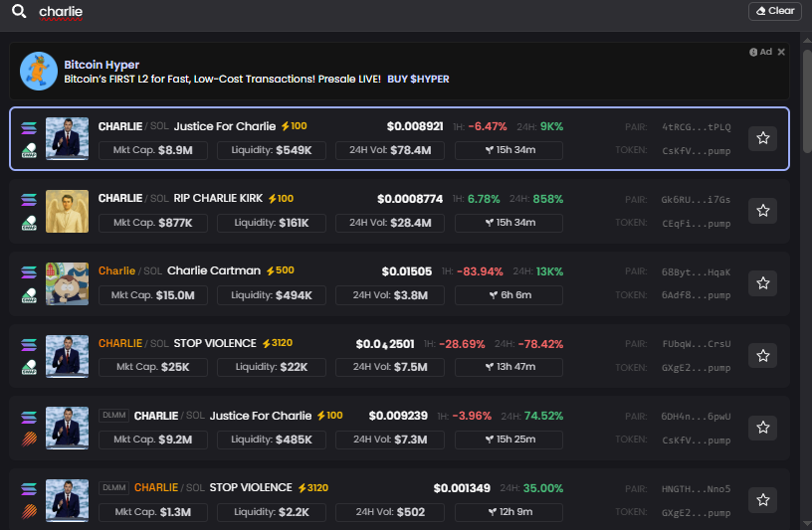Select the pair address 4tRCG...tPLQ

[696, 127]
